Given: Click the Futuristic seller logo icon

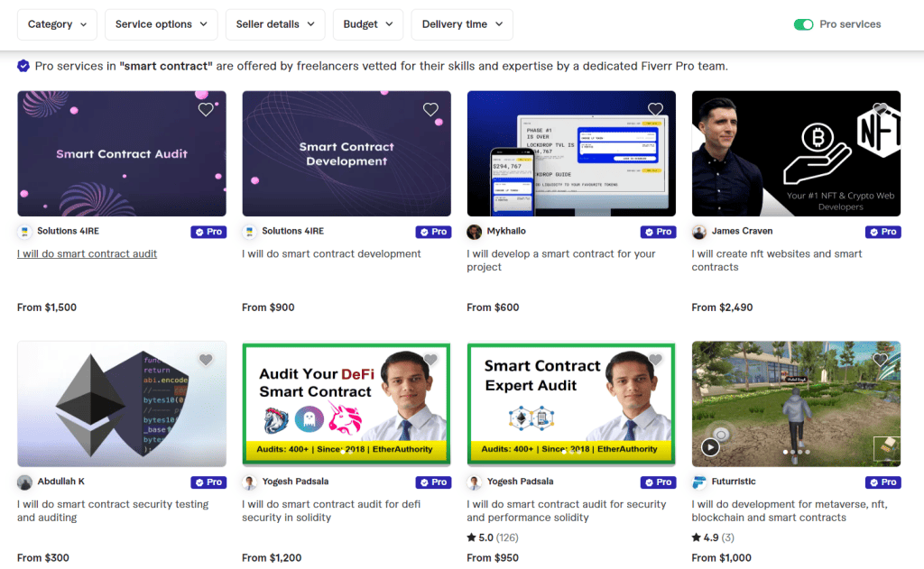Looking at the screenshot, I should point(699,482).
